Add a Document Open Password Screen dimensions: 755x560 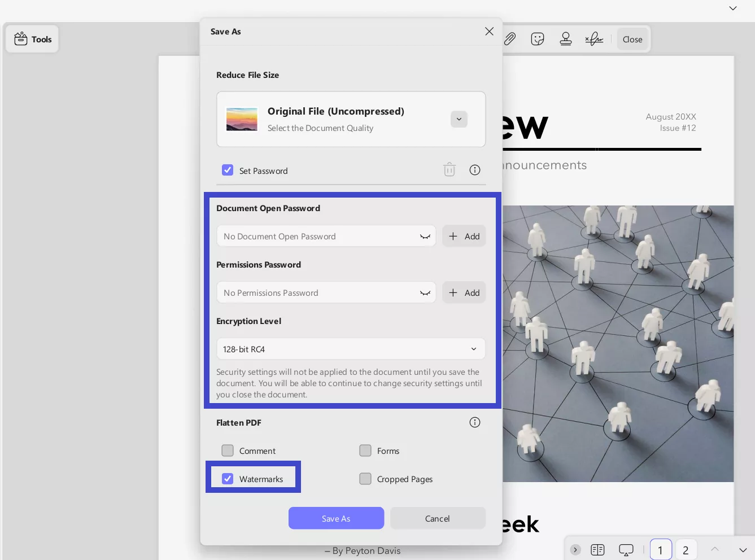[x=464, y=236]
